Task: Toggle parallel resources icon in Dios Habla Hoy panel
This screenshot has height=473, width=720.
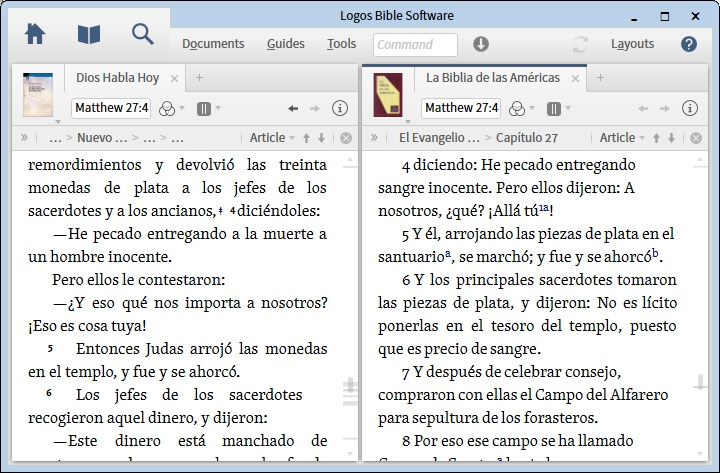Action: coord(204,109)
